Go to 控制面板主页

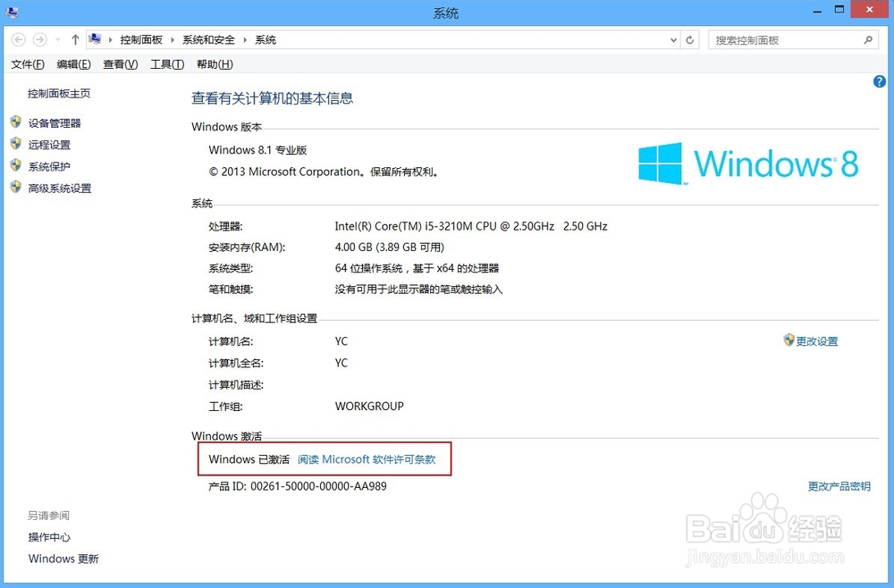click(x=59, y=94)
